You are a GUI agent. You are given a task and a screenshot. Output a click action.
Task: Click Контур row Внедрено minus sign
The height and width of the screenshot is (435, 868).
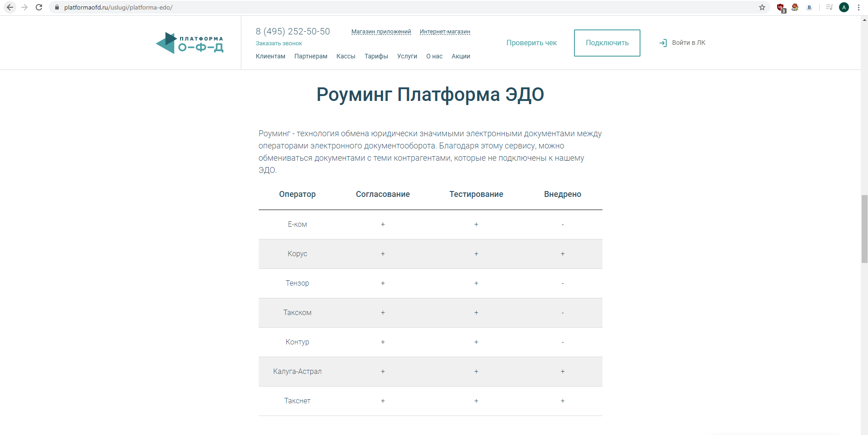563,342
